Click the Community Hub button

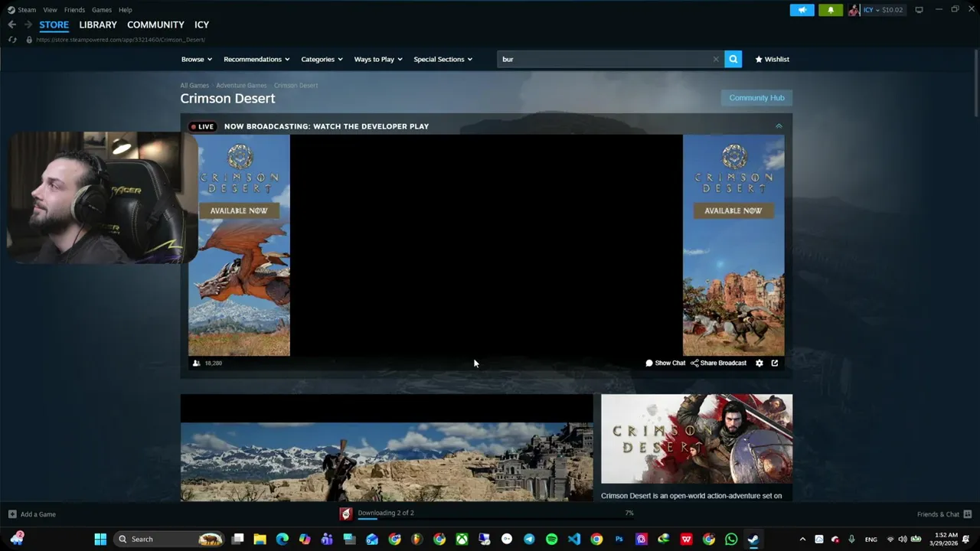tap(756, 98)
